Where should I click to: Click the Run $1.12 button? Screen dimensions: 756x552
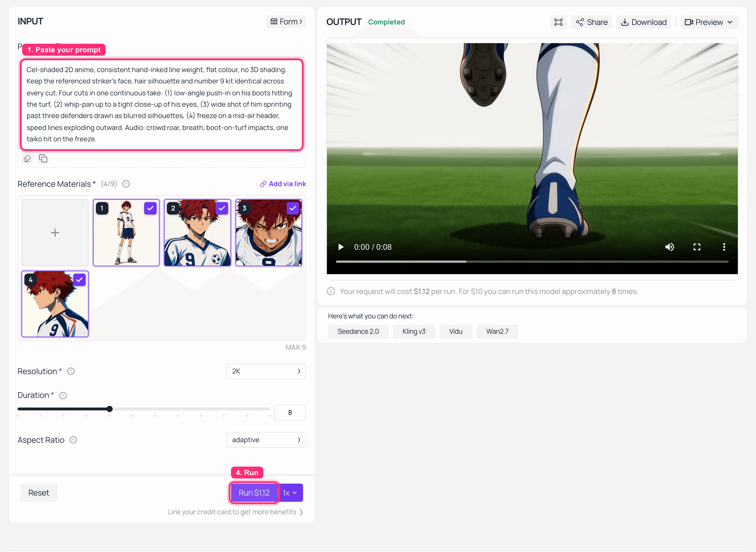click(x=254, y=492)
